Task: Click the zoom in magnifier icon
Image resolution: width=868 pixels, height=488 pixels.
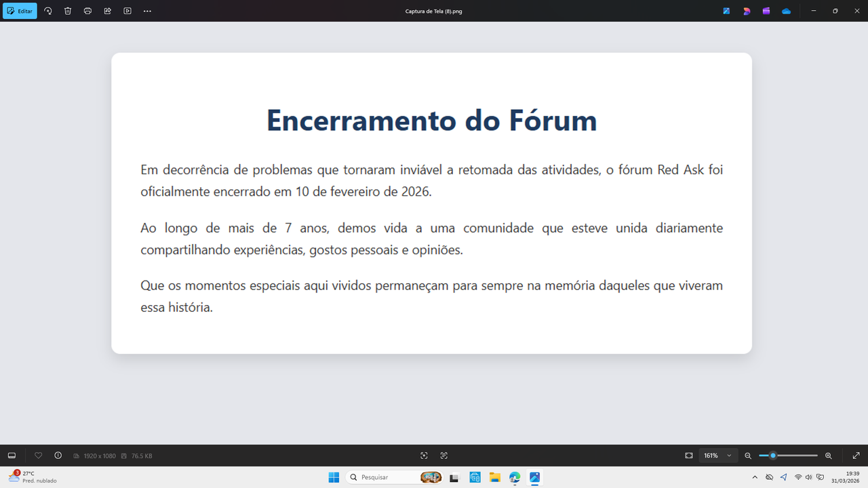Action: (x=829, y=455)
